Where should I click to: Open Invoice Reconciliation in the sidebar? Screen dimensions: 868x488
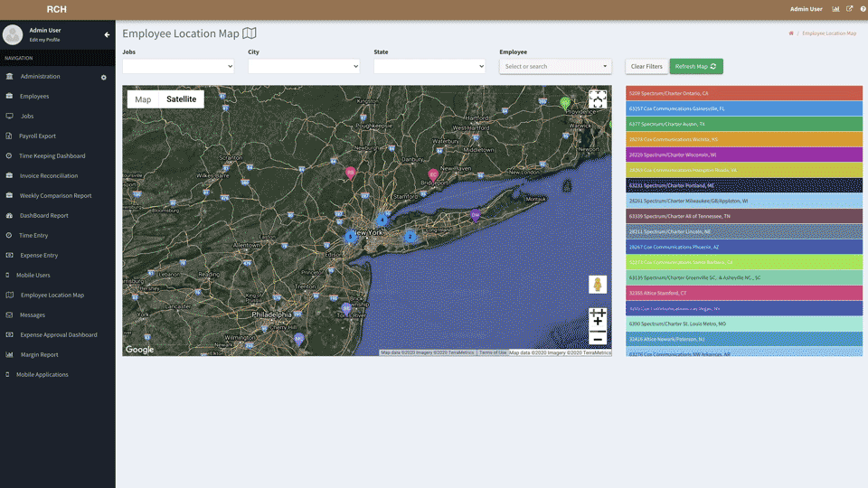49,176
